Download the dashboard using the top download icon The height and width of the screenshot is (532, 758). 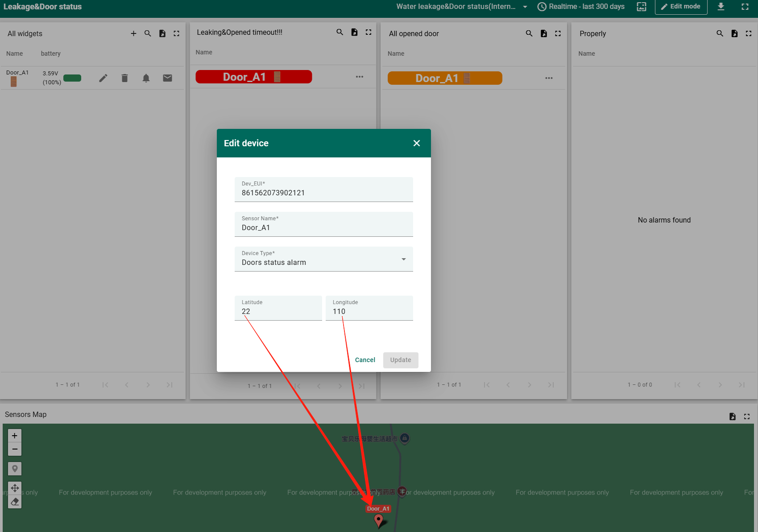[x=721, y=7]
